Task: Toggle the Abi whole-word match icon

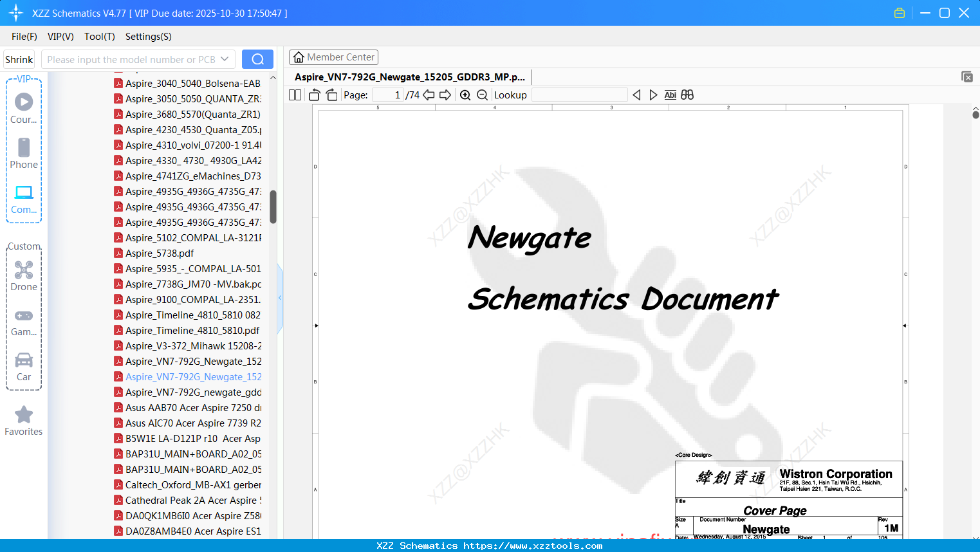Action: click(670, 95)
